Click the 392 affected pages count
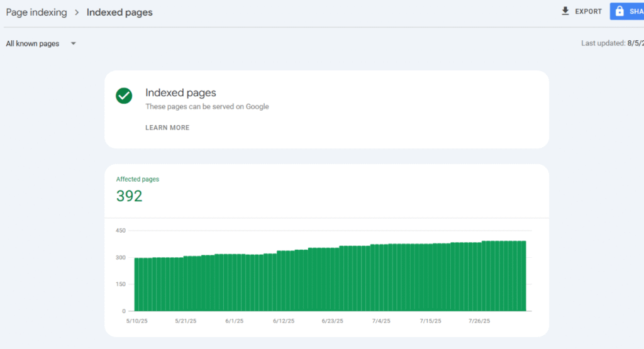Image resolution: width=644 pixels, height=349 pixels. tap(130, 196)
